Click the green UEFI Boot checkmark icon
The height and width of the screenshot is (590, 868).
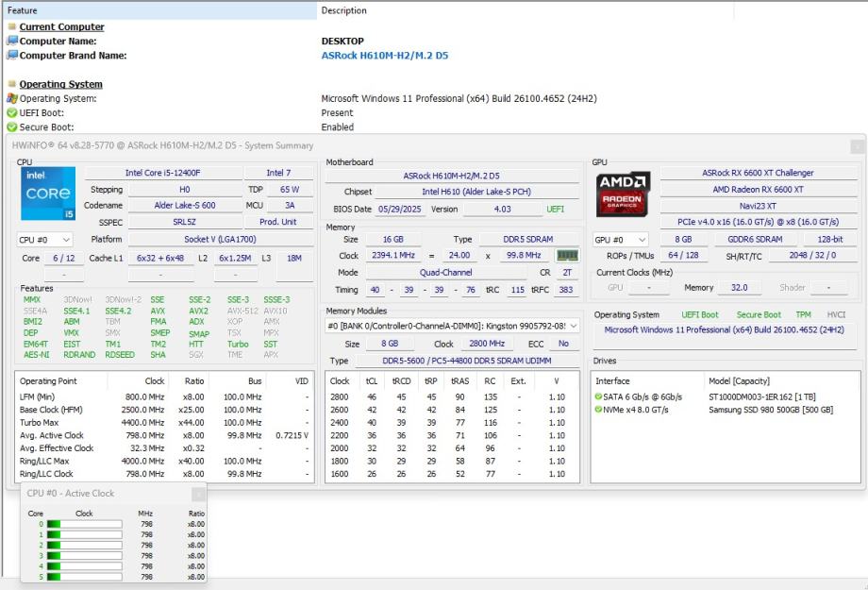coord(12,112)
